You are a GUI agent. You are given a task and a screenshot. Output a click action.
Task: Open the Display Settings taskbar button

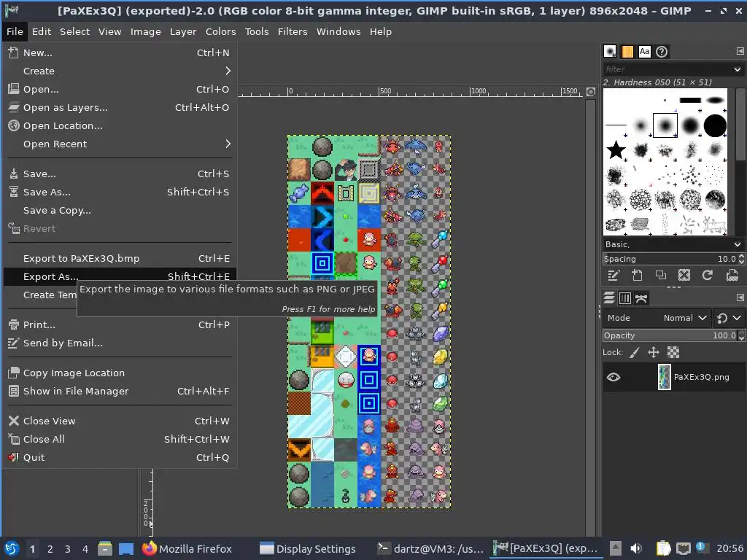click(307, 549)
